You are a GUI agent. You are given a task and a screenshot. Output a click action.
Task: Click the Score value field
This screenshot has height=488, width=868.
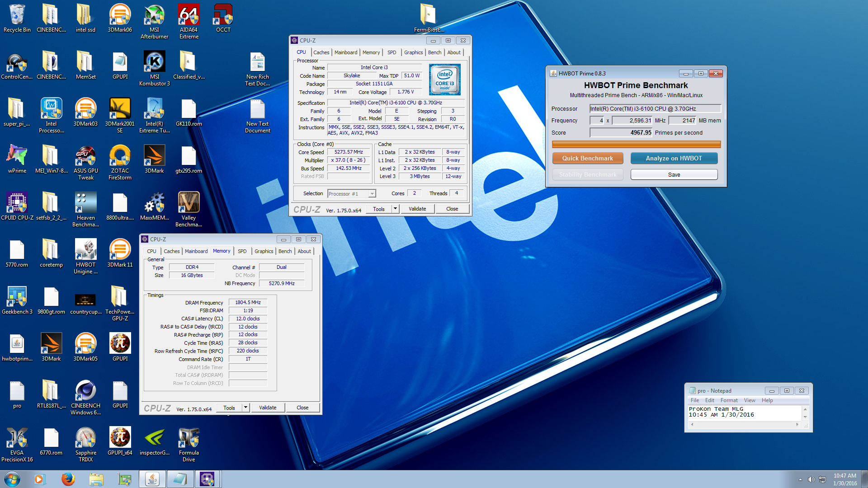tap(621, 132)
